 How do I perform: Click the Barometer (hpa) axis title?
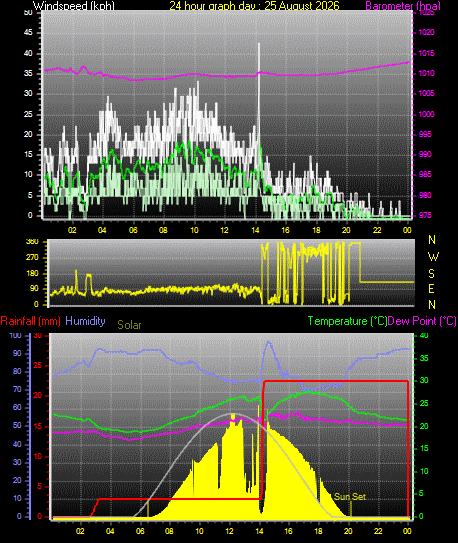click(x=403, y=6)
